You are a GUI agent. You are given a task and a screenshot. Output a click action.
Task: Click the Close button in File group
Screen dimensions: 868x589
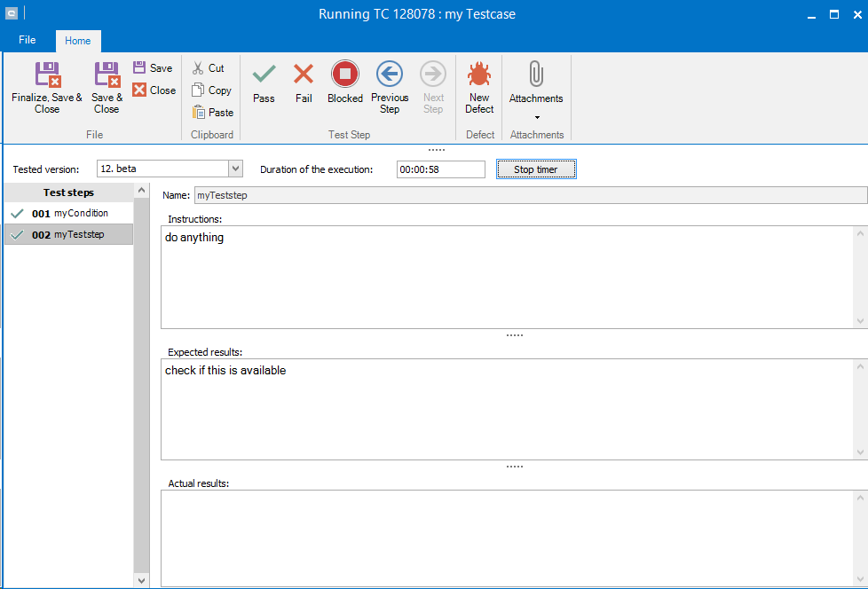(x=154, y=90)
